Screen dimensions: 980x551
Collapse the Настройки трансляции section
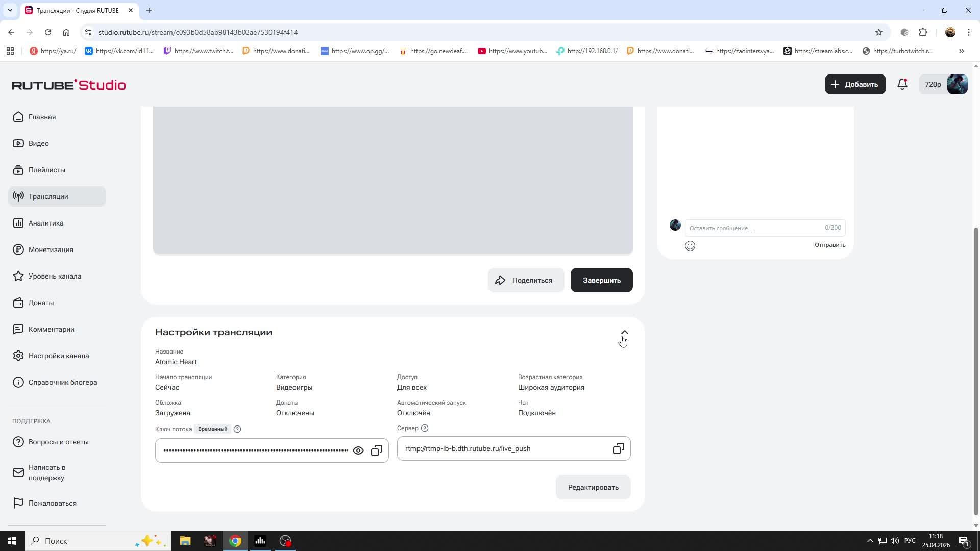point(624,333)
